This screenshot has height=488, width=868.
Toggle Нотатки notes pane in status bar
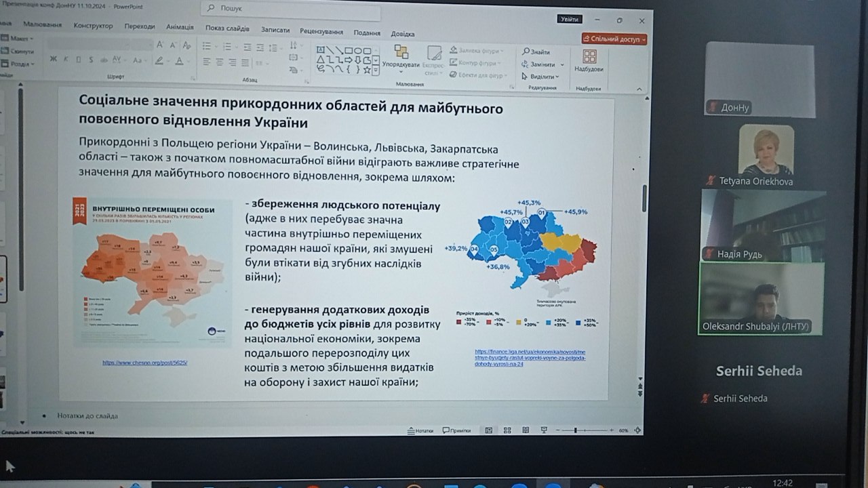click(420, 430)
